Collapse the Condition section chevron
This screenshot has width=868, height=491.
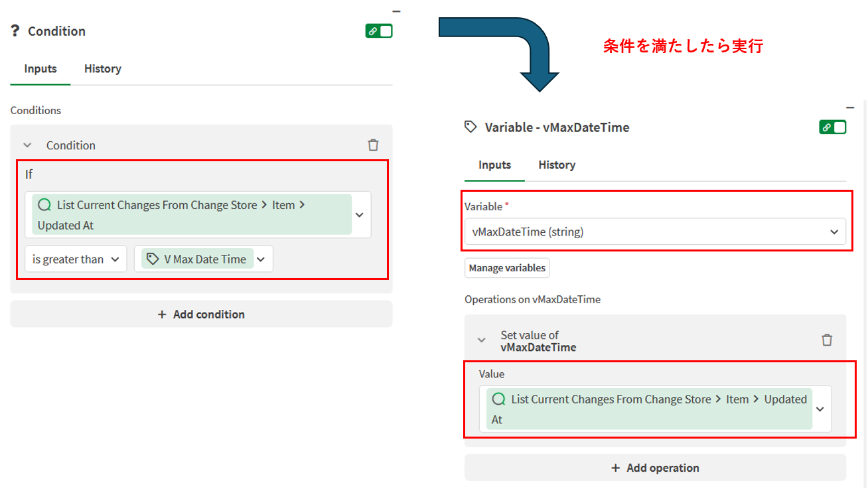[28, 145]
